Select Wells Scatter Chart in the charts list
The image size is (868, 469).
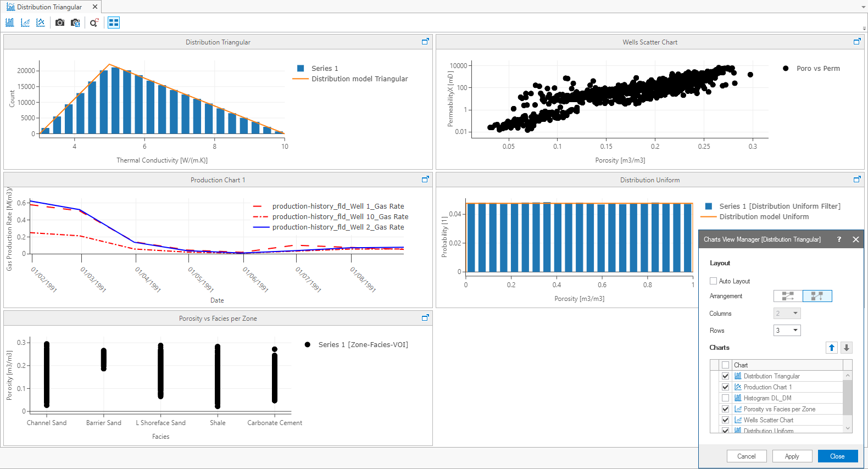click(768, 420)
